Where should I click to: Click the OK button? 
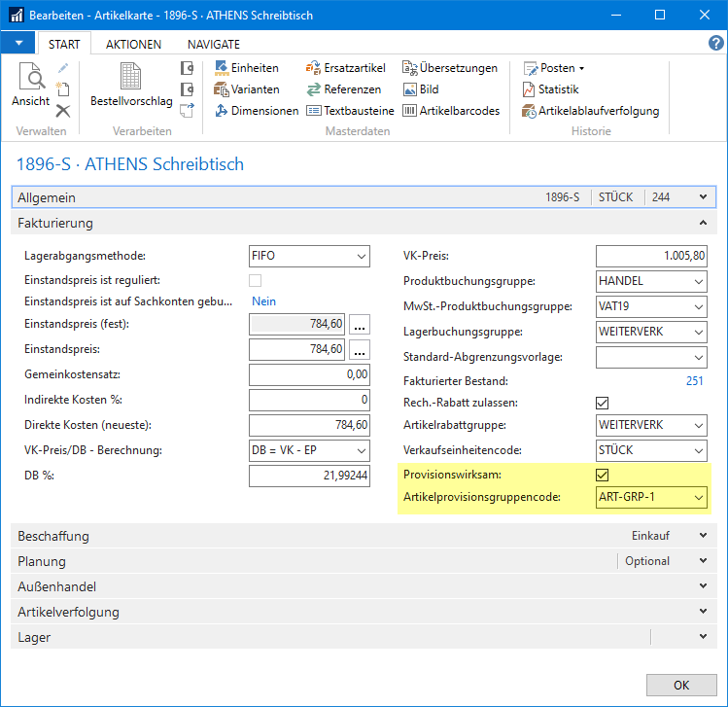click(x=681, y=685)
